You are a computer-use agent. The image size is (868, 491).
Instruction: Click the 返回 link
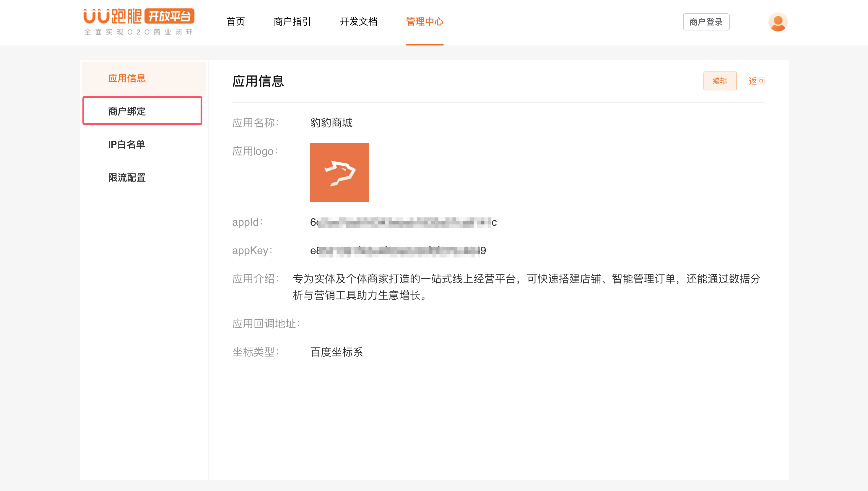pyautogui.click(x=756, y=81)
